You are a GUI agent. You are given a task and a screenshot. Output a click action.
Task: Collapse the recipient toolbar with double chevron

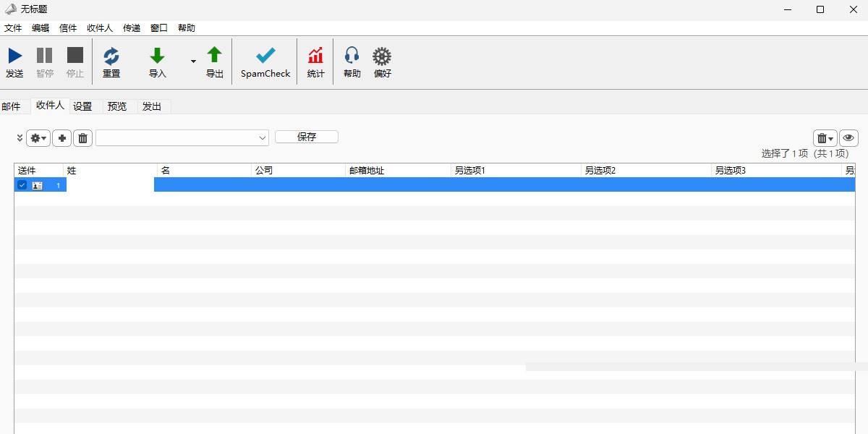19,137
